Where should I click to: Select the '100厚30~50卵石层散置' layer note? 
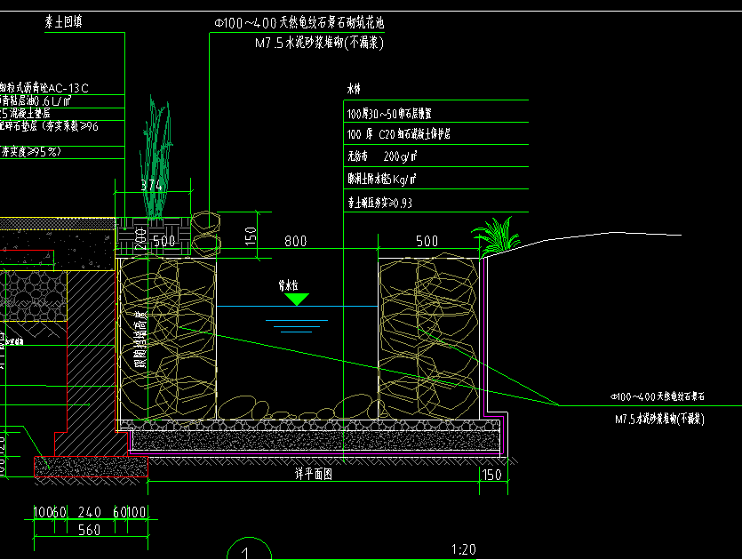389,114
